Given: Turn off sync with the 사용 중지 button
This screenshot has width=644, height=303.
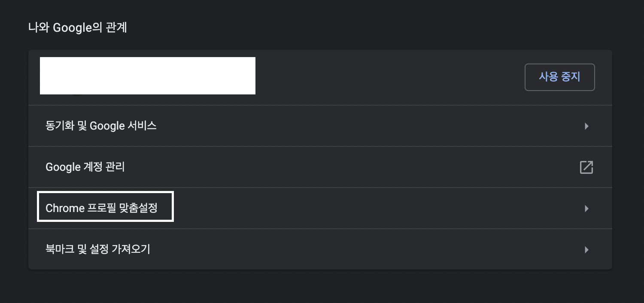Looking at the screenshot, I should [x=559, y=77].
